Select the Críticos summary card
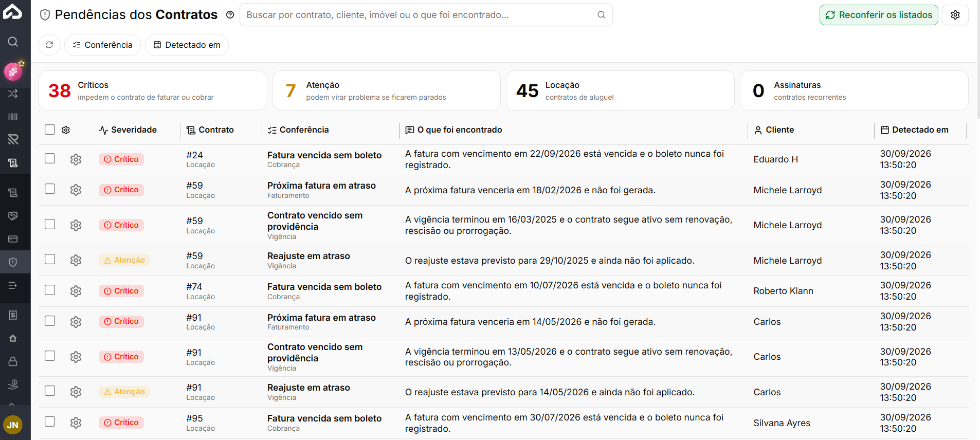Viewport: 980px width, 440px height. (x=153, y=90)
